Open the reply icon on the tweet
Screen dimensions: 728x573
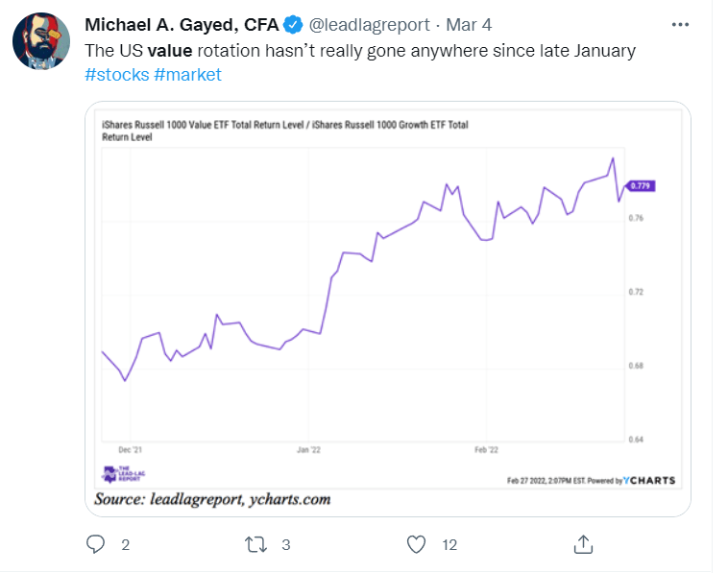(96, 544)
